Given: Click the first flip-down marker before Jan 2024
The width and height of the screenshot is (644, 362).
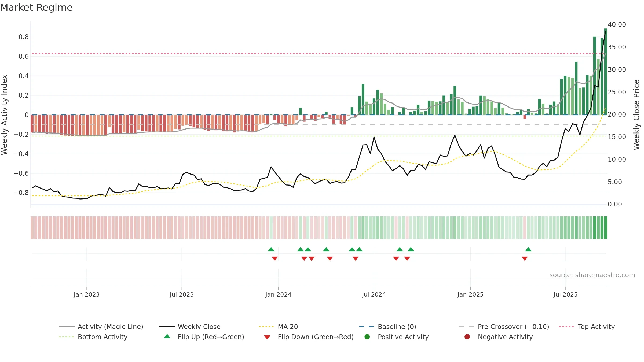Looking at the screenshot, I should tap(275, 258).
